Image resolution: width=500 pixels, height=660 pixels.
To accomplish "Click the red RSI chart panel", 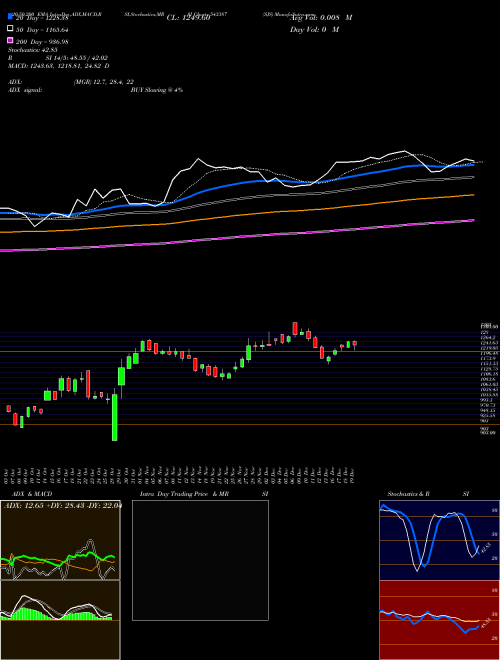I will pos(439,620).
